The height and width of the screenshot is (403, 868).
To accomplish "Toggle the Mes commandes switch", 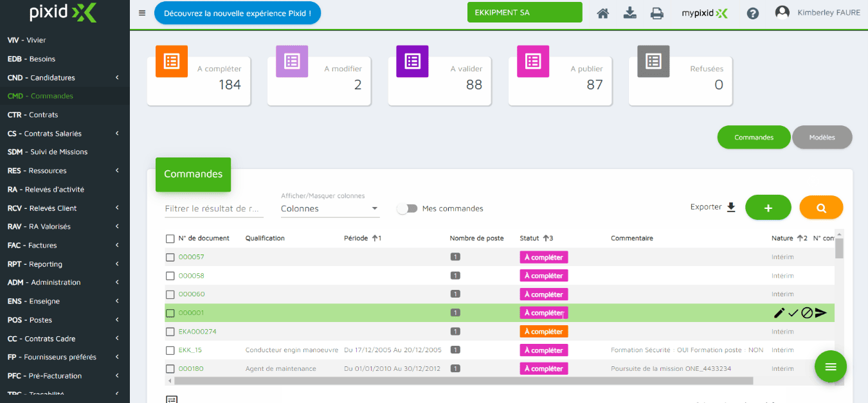I will tap(407, 208).
